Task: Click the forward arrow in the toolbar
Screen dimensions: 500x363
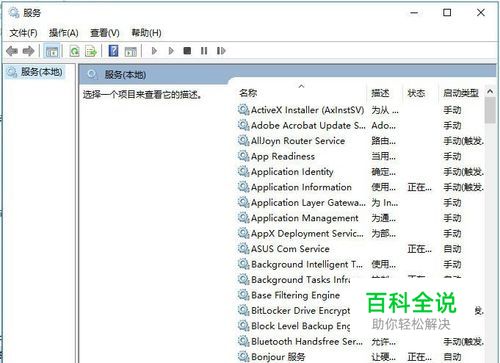Action: [x=28, y=51]
